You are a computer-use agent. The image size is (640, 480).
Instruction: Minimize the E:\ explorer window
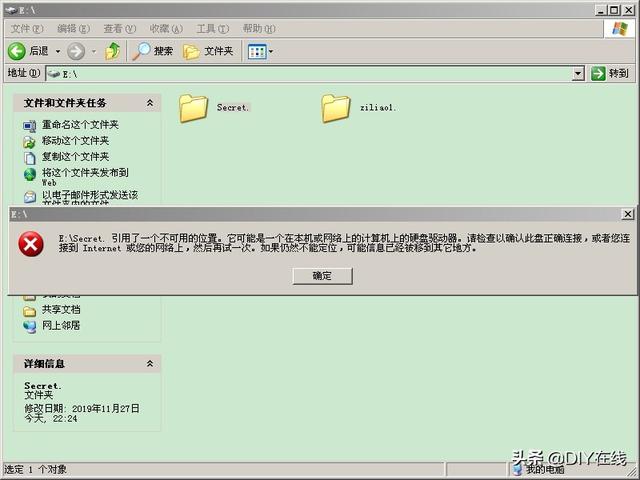pyautogui.click(x=601, y=10)
